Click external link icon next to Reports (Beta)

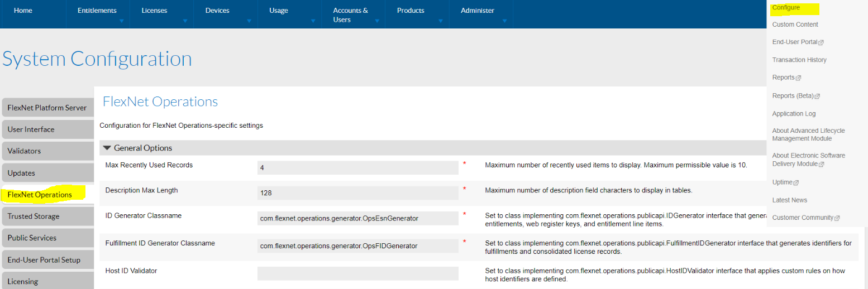coord(818,97)
